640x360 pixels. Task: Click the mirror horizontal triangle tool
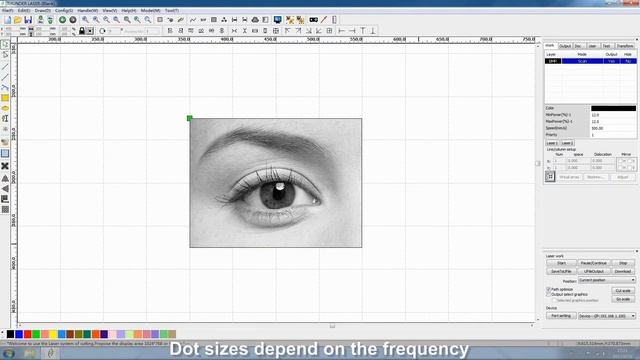click(5, 178)
